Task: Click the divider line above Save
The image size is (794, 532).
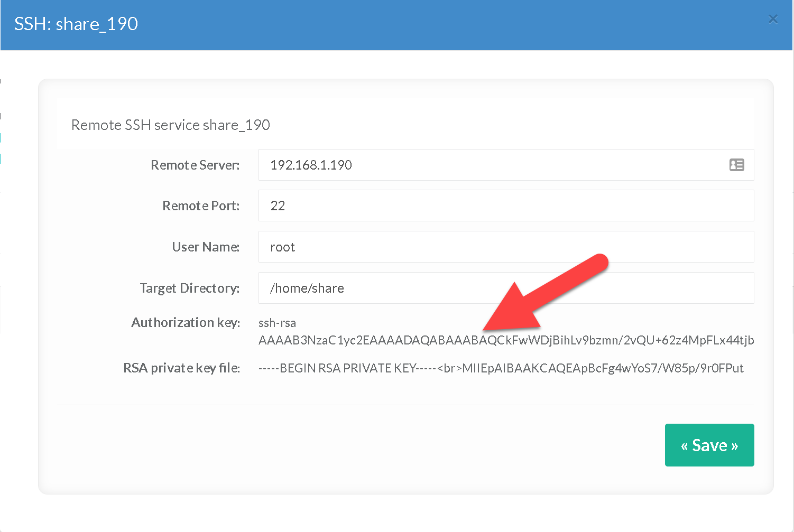Action: 405,405
